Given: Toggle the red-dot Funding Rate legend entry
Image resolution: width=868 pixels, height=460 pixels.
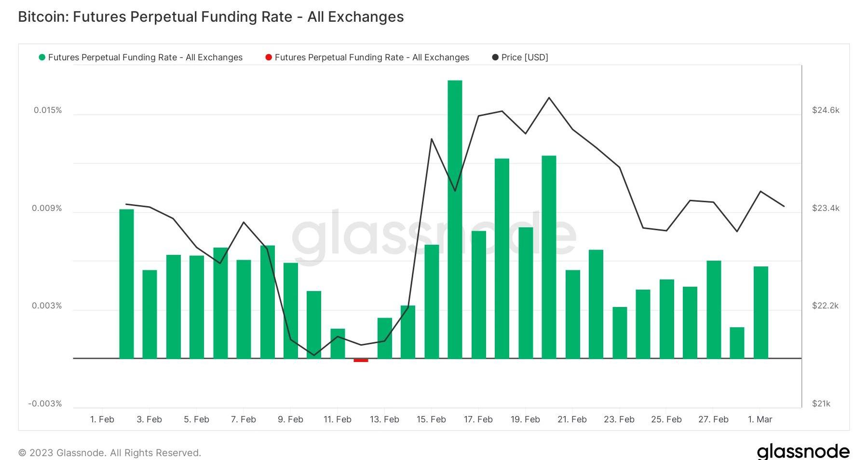Looking at the screenshot, I should (371, 57).
